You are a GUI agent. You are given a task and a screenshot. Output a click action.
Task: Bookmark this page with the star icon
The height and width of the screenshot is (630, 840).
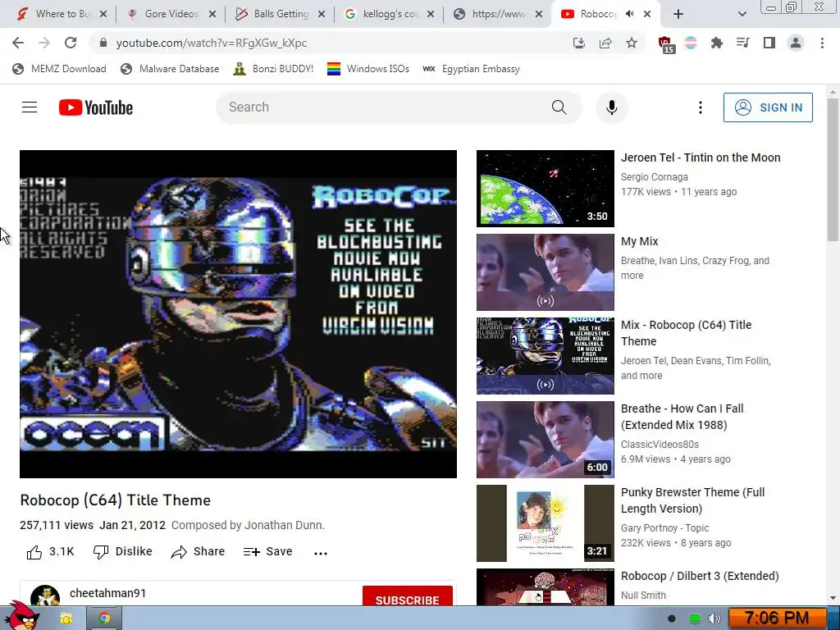(x=632, y=43)
